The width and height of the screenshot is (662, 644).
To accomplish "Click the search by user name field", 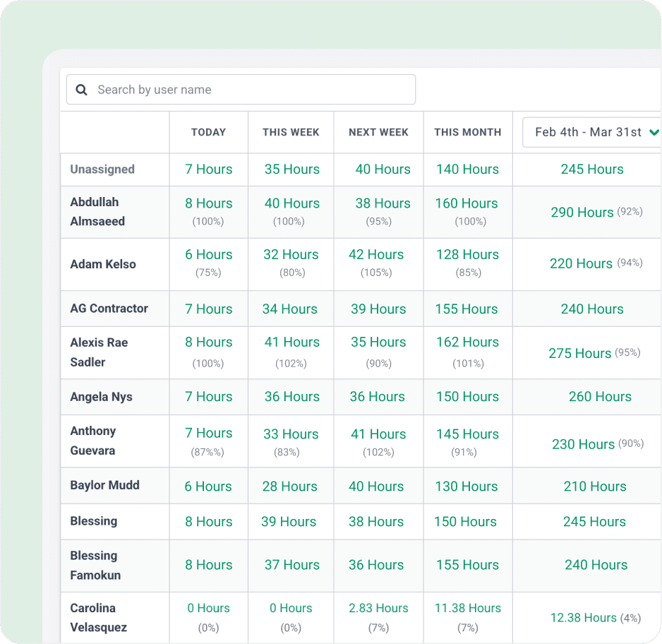I will (240, 89).
